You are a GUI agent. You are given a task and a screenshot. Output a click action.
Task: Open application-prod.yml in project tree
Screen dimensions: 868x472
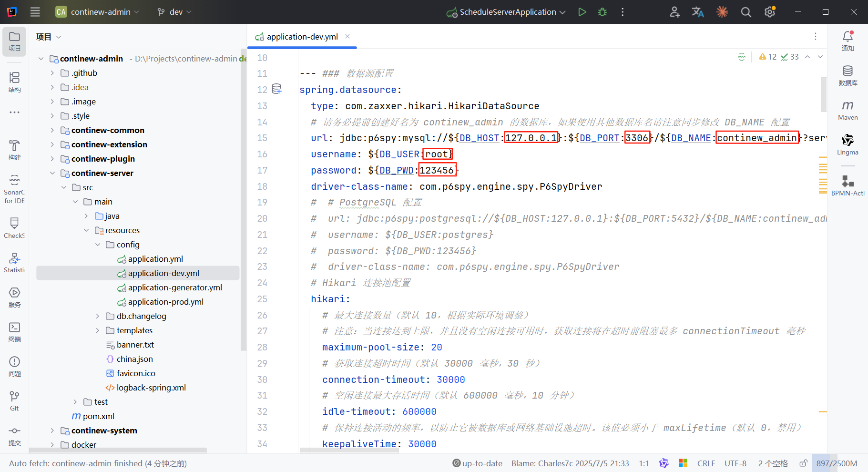click(165, 302)
